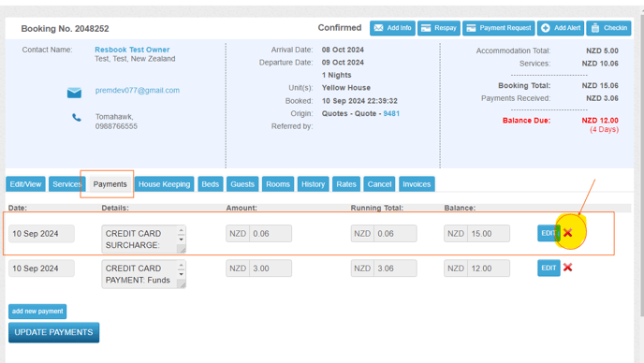Step down the surcharge details field spinner
Viewport: 644px width, 363px height.
(182, 240)
